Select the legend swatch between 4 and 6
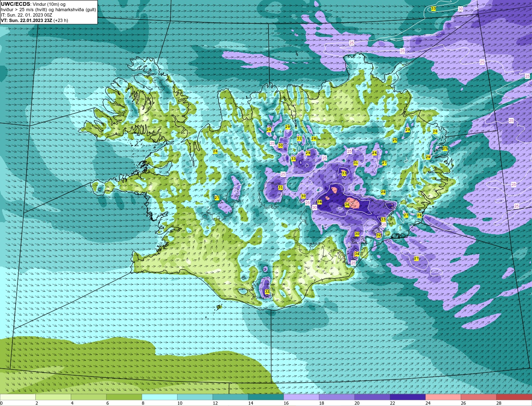 tap(89, 397)
